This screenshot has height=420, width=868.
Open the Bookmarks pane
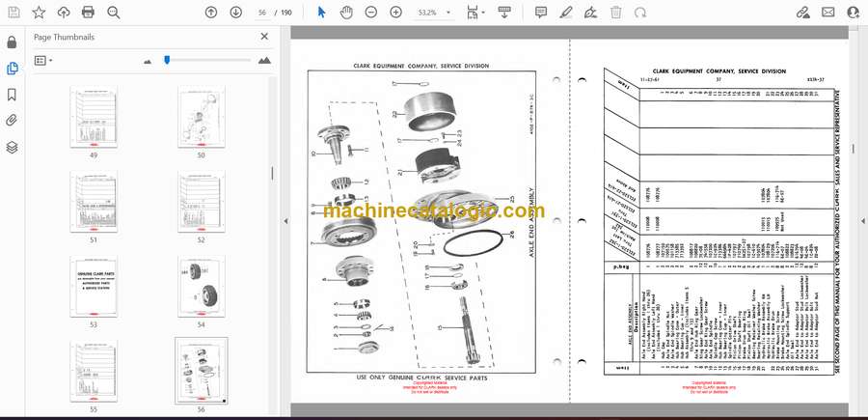(12, 95)
